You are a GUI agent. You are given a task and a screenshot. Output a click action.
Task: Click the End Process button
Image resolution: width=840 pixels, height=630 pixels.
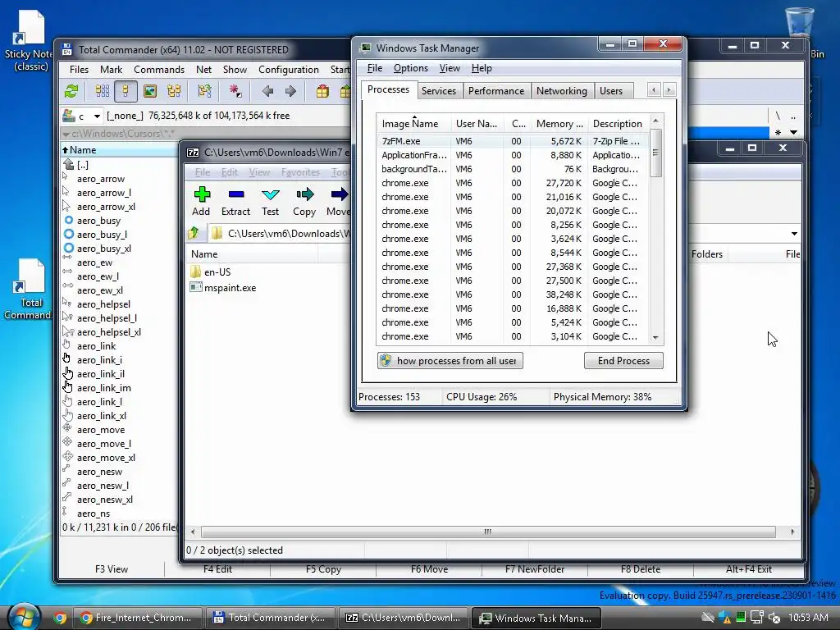click(623, 361)
